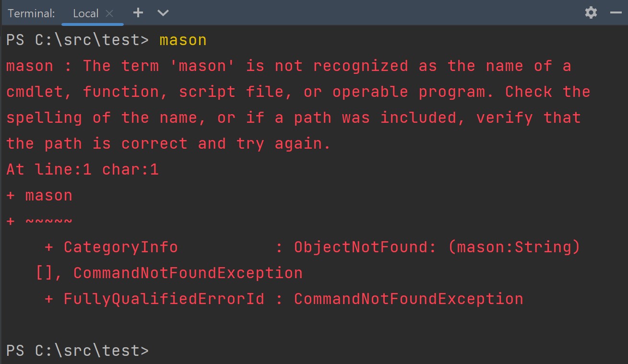Viewport: 628px width, 364px height.
Task: Click the blue active tab indicator
Action: point(91,24)
